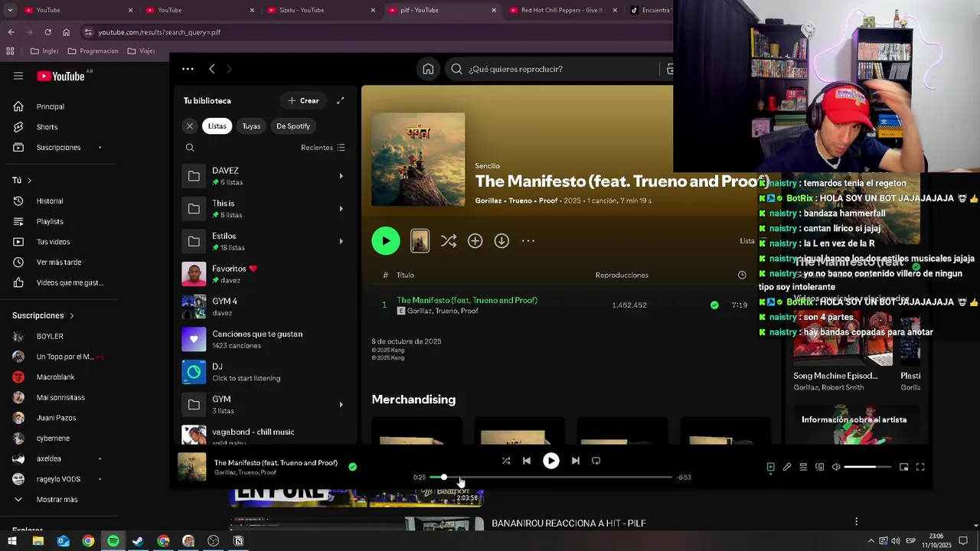Skip to next track in player
The image size is (980, 551).
tap(576, 461)
